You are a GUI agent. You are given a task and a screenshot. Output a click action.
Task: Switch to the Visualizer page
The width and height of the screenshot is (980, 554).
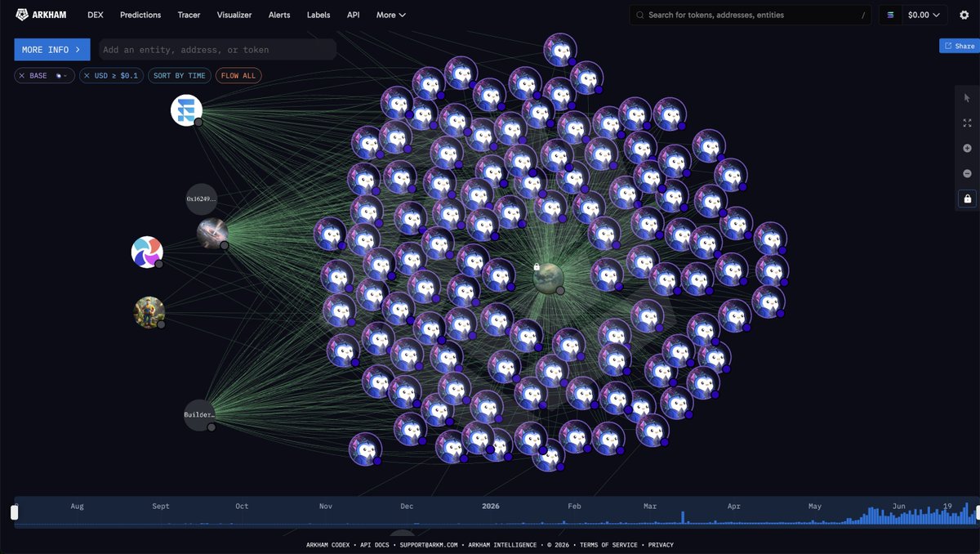click(234, 15)
